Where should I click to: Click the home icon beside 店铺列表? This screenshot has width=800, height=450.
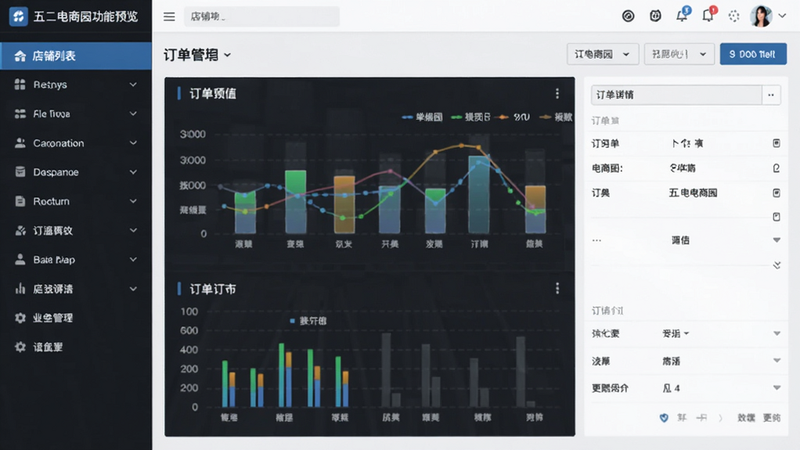tap(20, 56)
